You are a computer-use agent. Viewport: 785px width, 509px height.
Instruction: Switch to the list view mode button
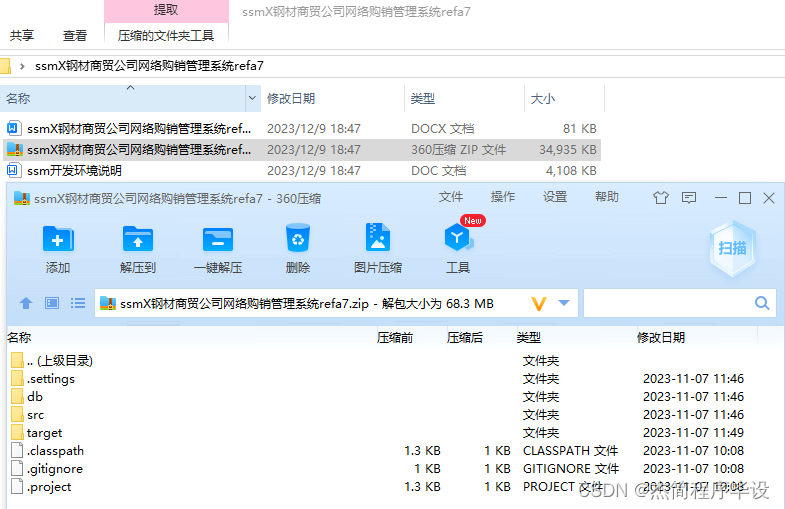pyautogui.click(x=78, y=303)
